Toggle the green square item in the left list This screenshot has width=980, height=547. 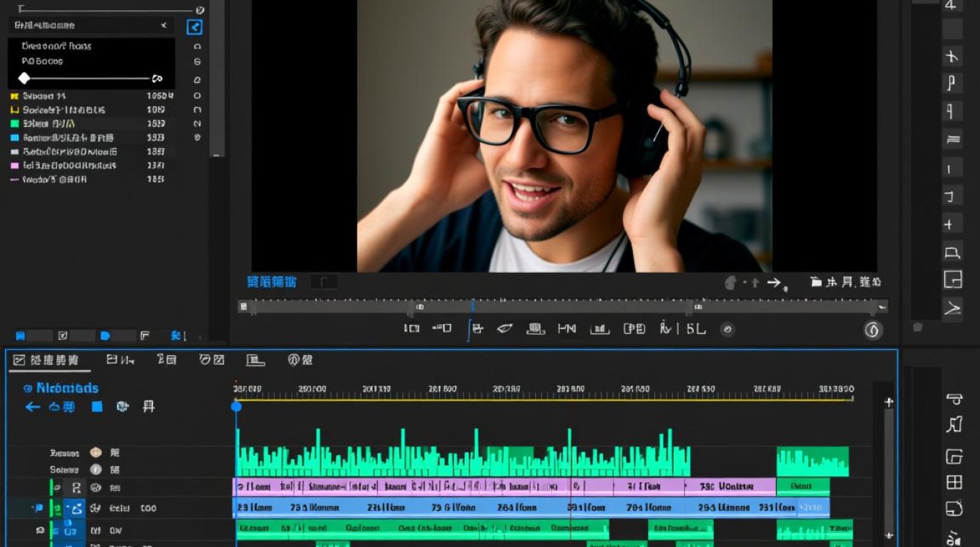pos(15,124)
